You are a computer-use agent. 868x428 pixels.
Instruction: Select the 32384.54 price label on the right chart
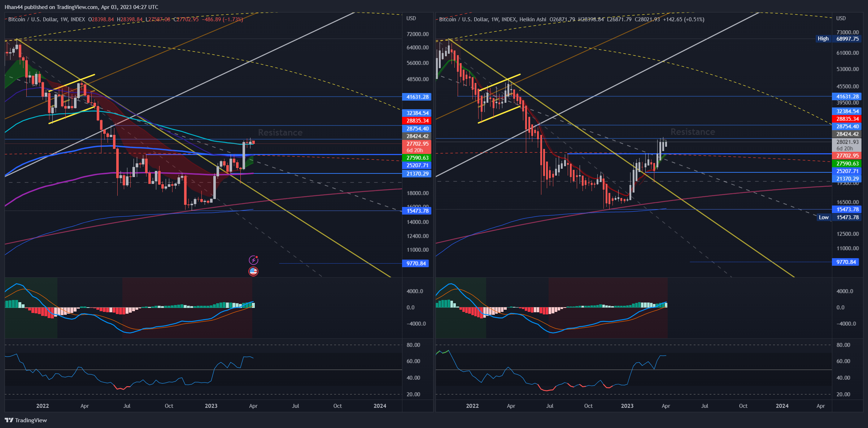847,111
